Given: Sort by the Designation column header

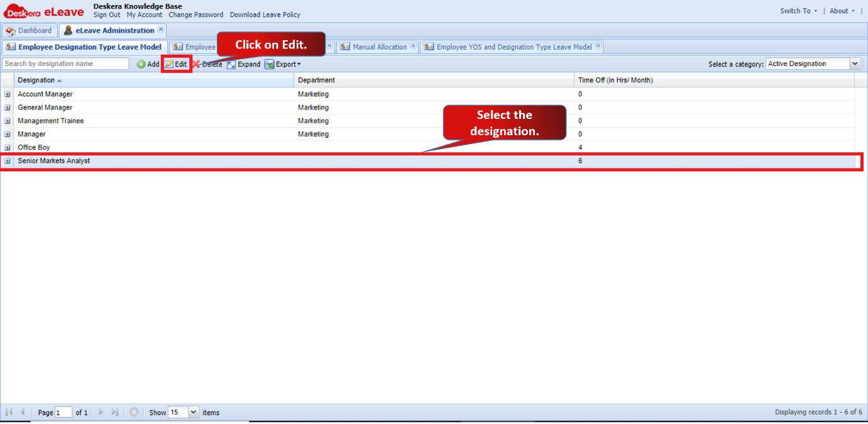Looking at the screenshot, I should tap(154, 80).
